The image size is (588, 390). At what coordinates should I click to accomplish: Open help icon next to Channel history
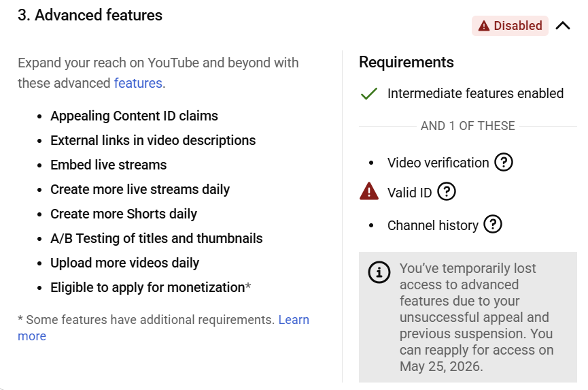493,225
